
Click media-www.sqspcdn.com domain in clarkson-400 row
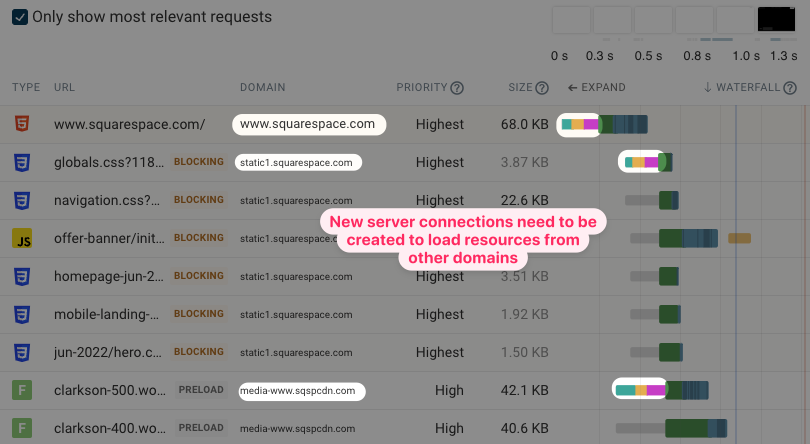297,428
